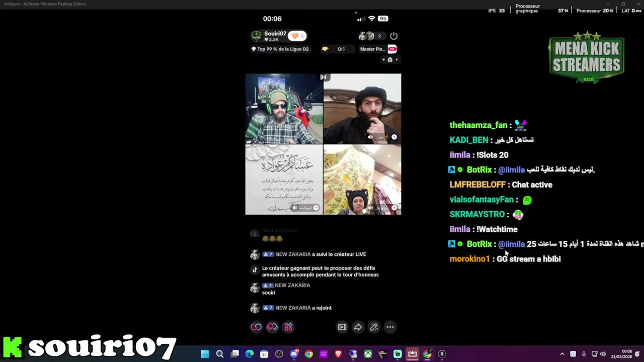Open the Master Pin pinned item
644x362 pixels.
pos(378,49)
